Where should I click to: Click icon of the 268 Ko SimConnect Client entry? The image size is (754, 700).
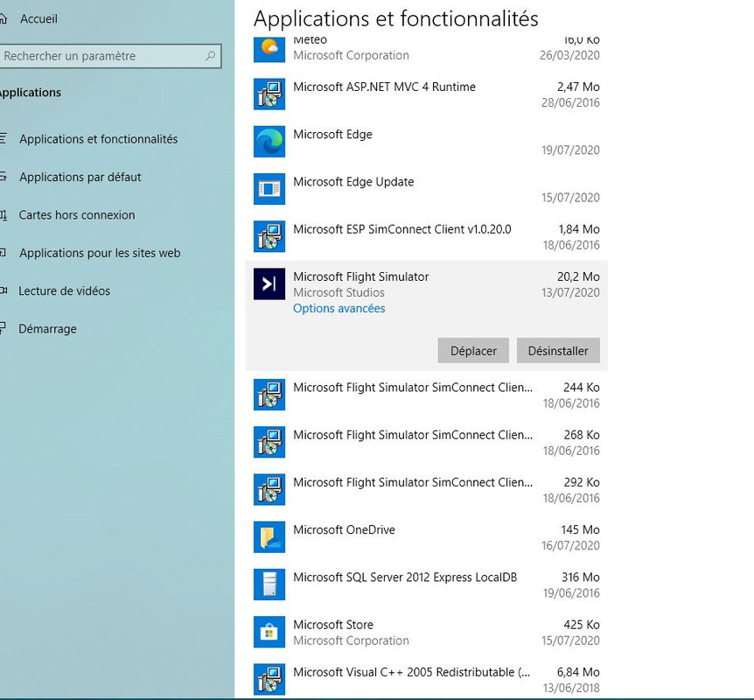pos(269,442)
